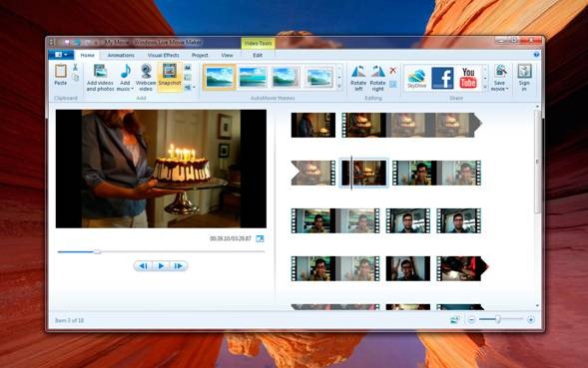Click the Add music note icon
This screenshot has width=588, height=368.
[126, 71]
